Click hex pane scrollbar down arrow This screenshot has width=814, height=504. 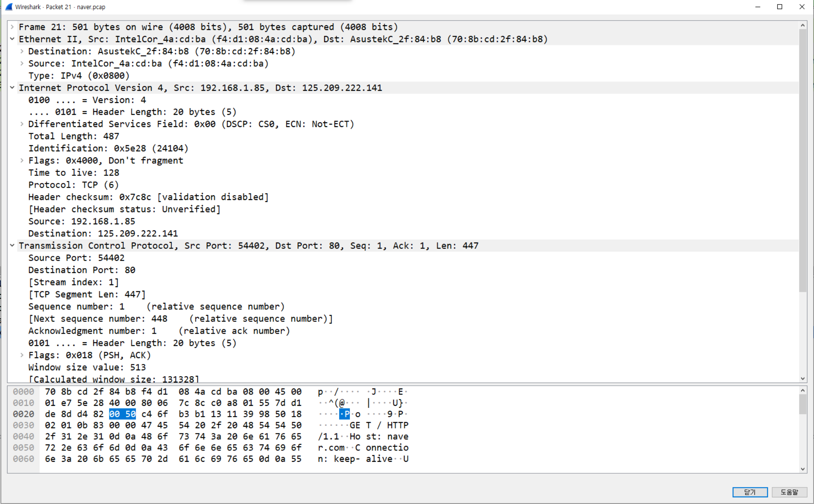pyautogui.click(x=803, y=469)
